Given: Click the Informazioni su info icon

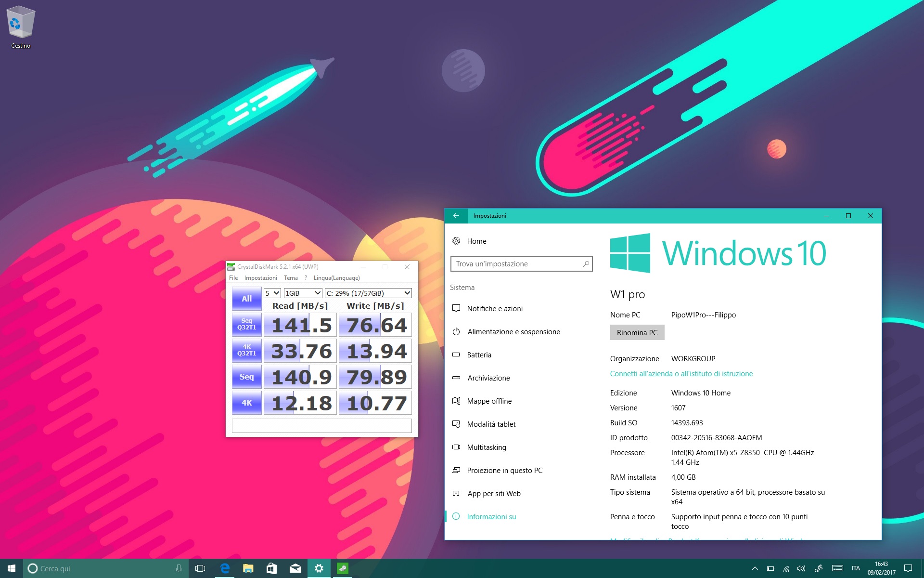Looking at the screenshot, I should coord(456,516).
